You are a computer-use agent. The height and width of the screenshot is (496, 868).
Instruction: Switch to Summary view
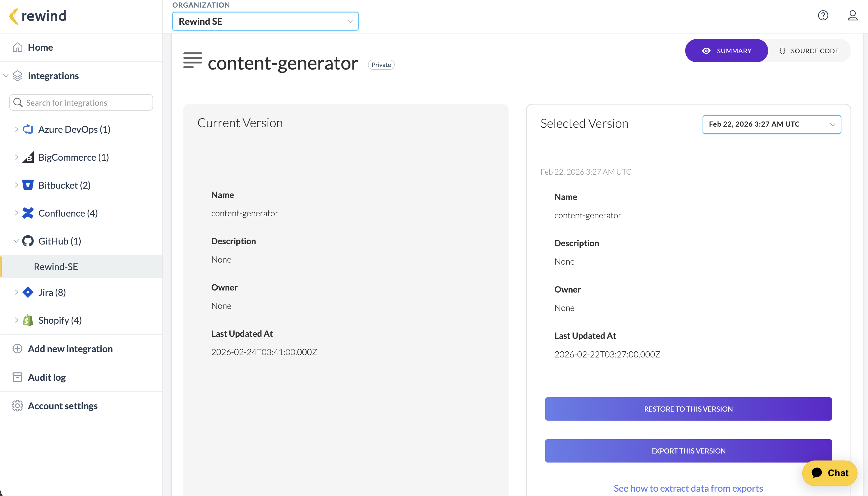[x=726, y=51]
